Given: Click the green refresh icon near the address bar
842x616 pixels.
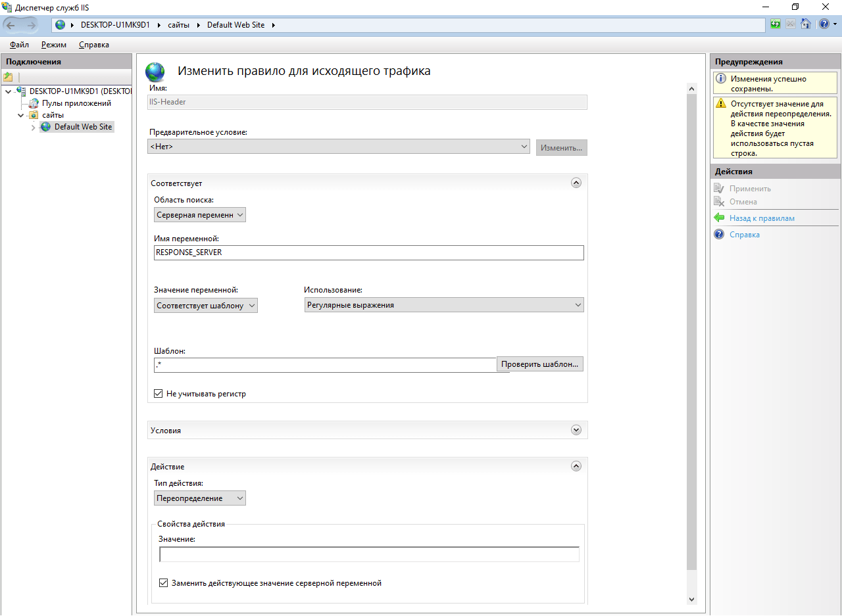Looking at the screenshot, I should [776, 24].
